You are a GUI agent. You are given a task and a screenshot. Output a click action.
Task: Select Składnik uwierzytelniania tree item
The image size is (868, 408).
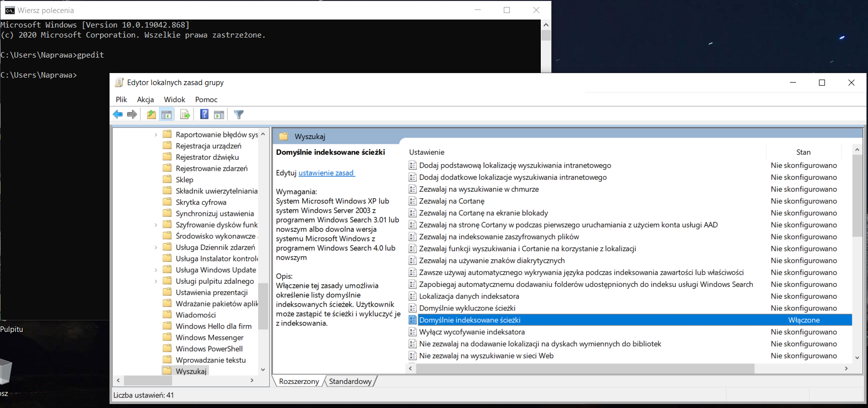pos(217,191)
